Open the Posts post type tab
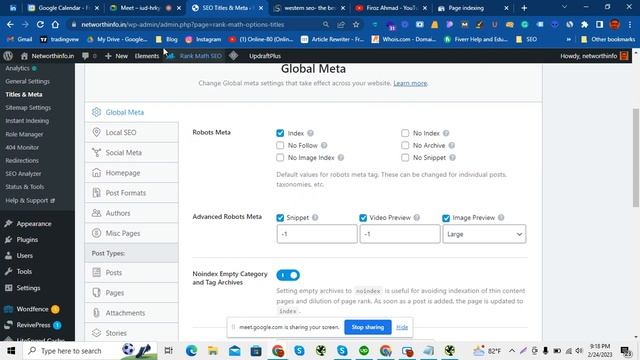Screen dimensions: 640x360 [131, 273]
